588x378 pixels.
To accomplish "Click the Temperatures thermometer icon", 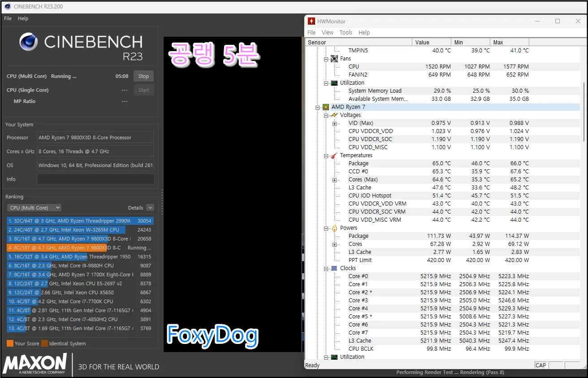I will 334,155.
